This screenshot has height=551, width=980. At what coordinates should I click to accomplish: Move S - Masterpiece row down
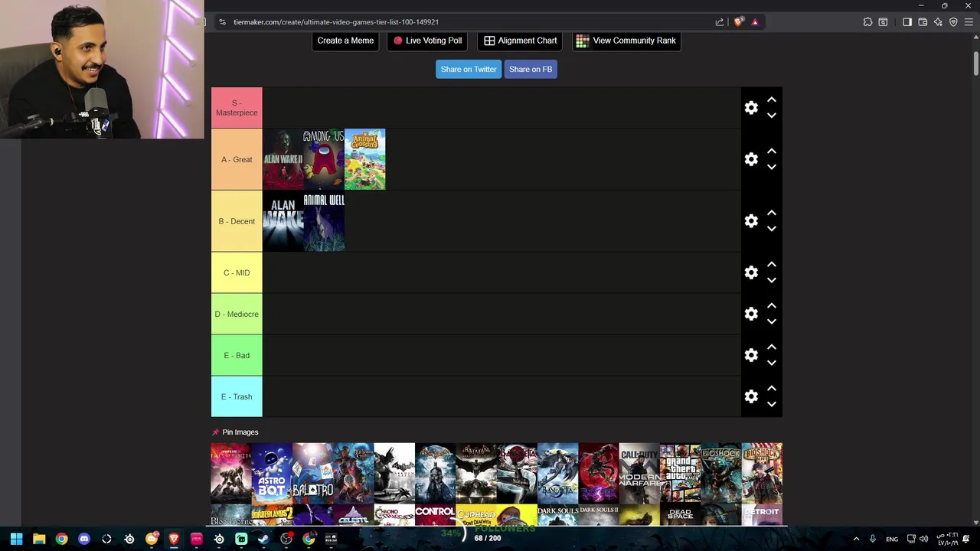pyautogui.click(x=772, y=116)
